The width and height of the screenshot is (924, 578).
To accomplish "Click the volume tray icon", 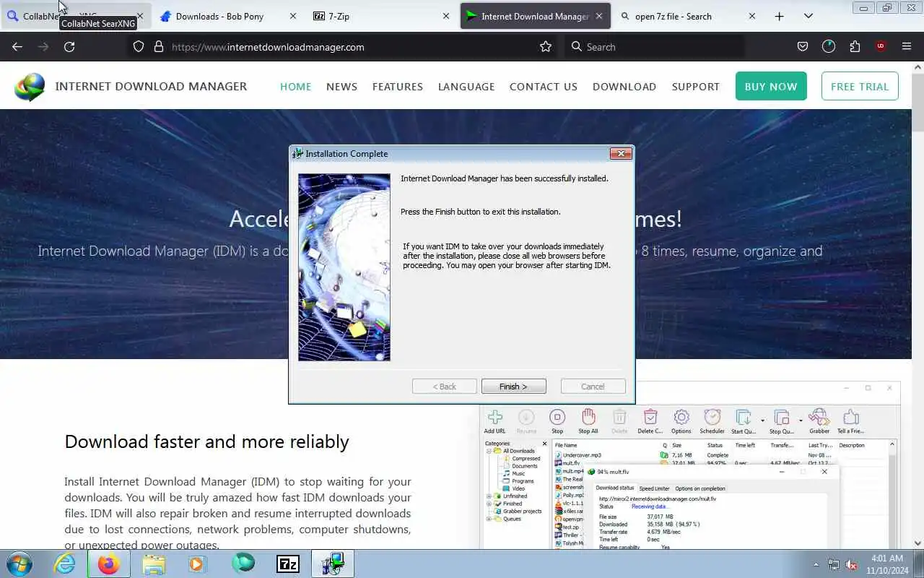I will (x=852, y=564).
